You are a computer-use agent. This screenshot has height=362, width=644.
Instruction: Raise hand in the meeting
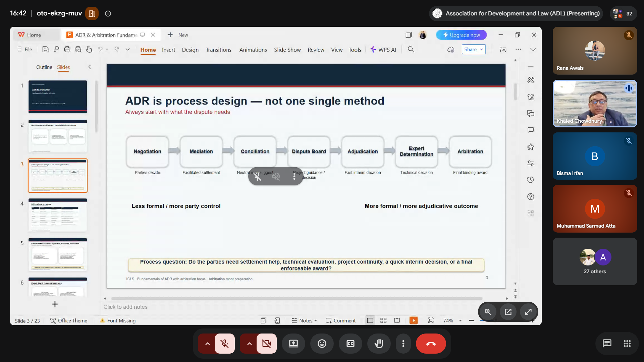pyautogui.click(x=379, y=344)
